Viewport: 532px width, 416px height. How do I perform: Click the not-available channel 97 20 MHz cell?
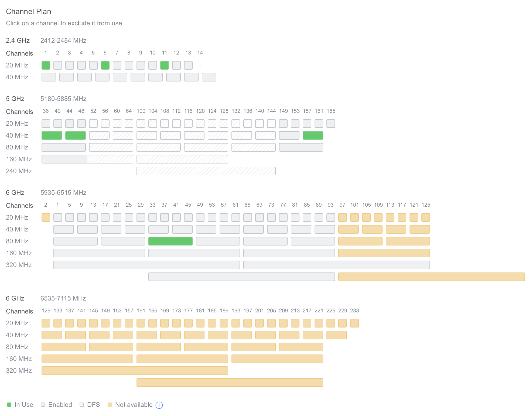tap(342, 217)
